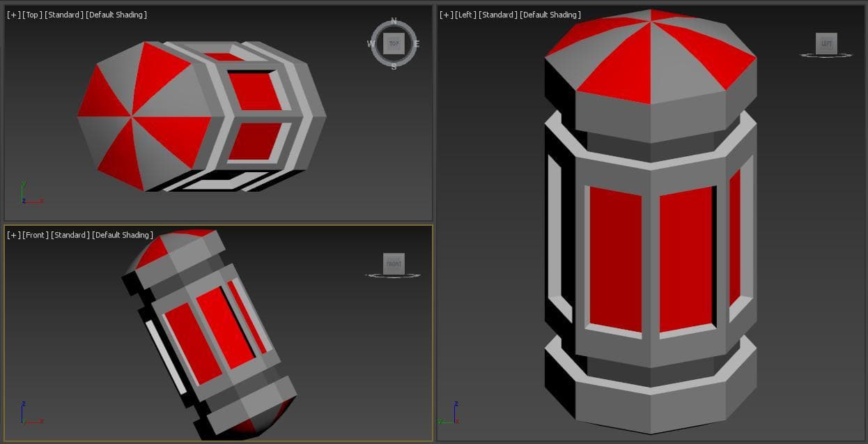
Task: Click the TOP face of the ViewCube
Action: (x=394, y=43)
